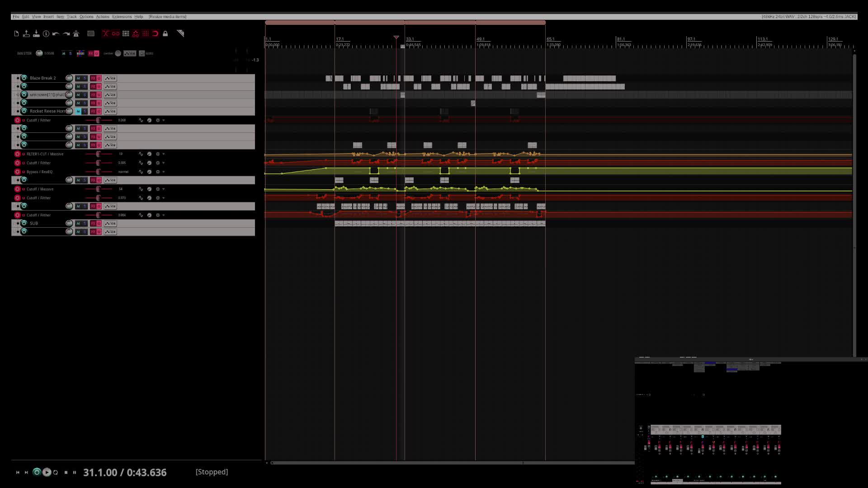
Task: Mute the Blaze Break 2 track
Action: pyautogui.click(x=78, y=78)
